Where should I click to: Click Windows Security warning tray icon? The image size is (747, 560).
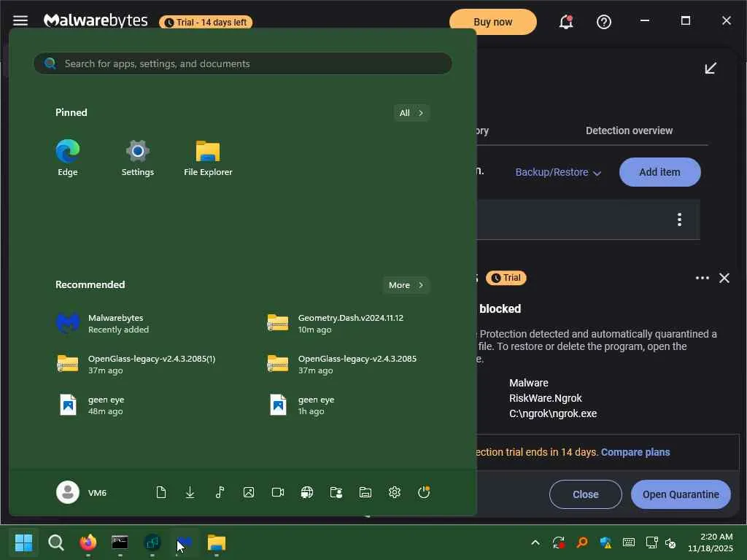tap(605, 542)
